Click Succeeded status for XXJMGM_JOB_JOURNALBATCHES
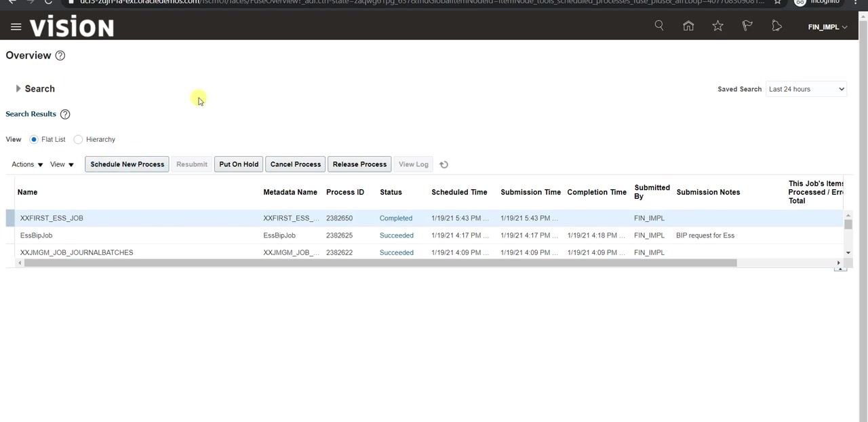Screen dimensions: 868x422 coord(397,252)
